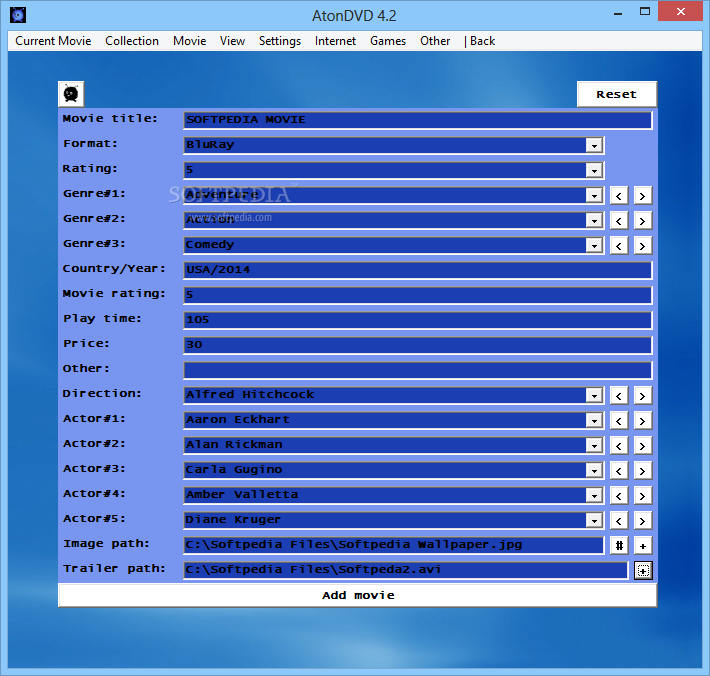710x676 pixels.
Task: Click the Reset button
Action: click(x=617, y=94)
